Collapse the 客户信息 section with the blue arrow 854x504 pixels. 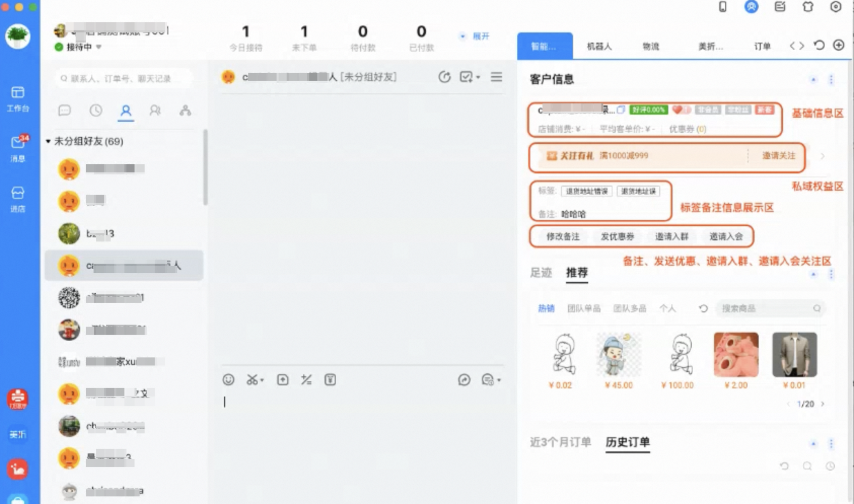(813, 80)
